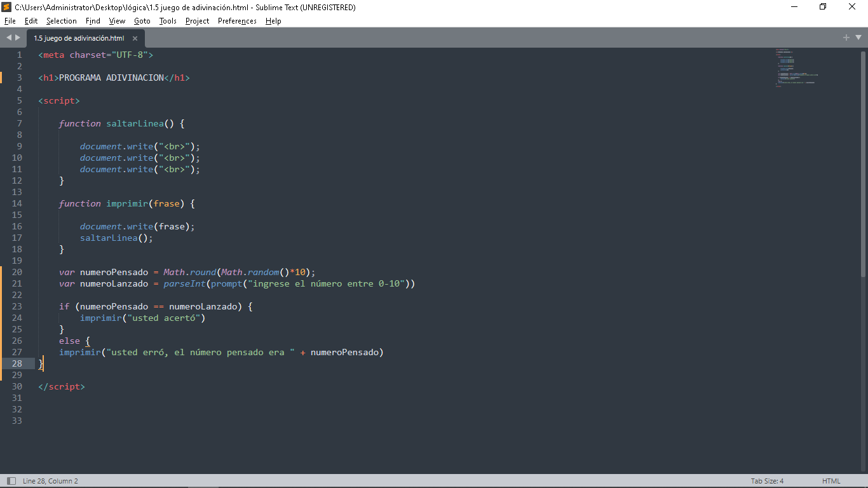This screenshot has height=488, width=868.
Task: Click function saltarLinea declaration
Action: point(122,123)
